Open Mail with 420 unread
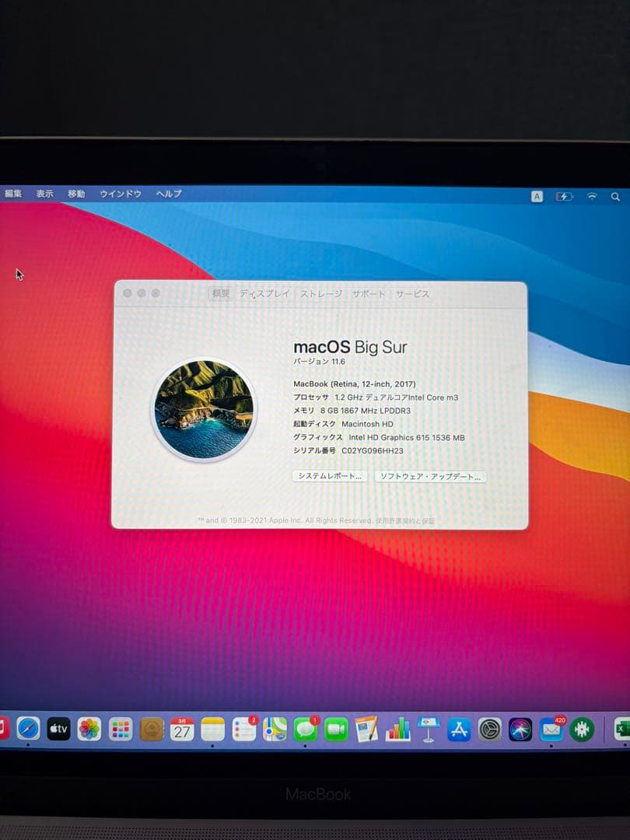Screen dimensions: 630x840 (x=551, y=730)
